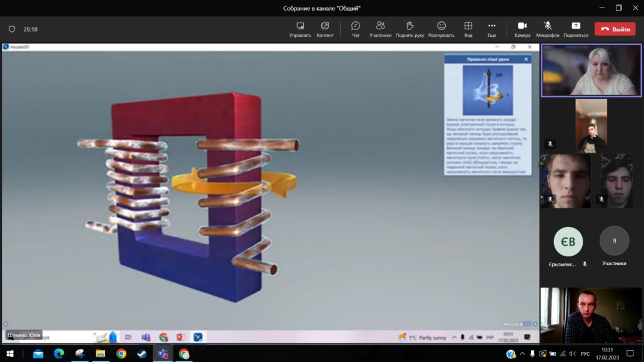This screenshot has width=644, height=362.
Task: Click the shield security icon near timer
Action: coord(12,29)
